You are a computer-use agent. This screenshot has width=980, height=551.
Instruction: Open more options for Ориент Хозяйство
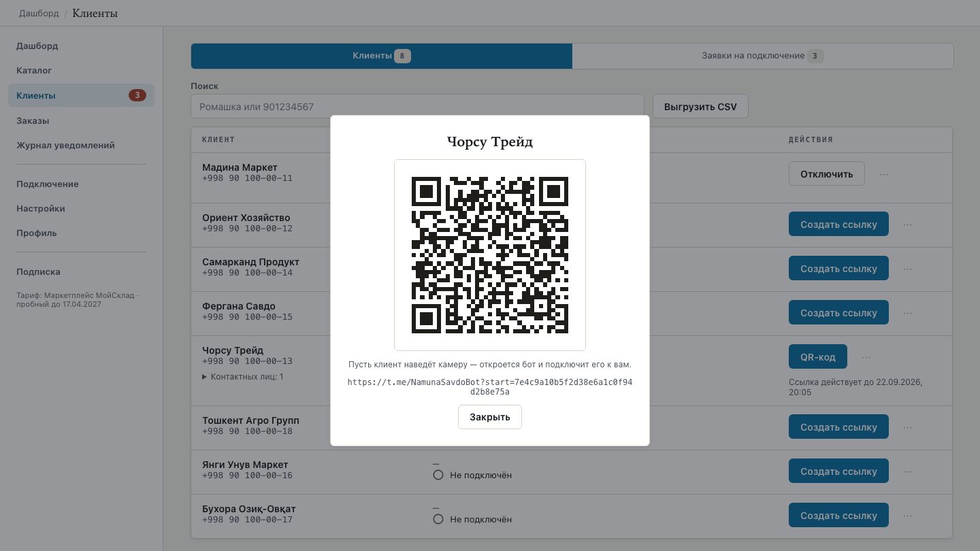[x=907, y=224]
